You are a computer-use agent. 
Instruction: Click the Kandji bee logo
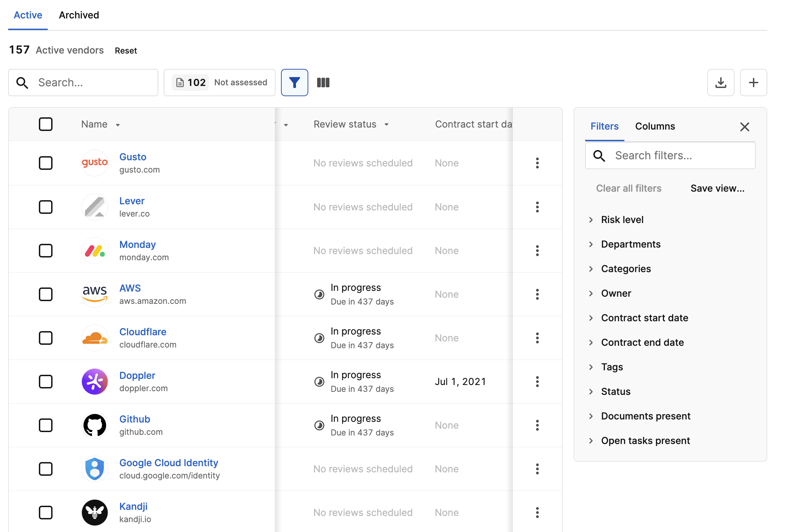[x=95, y=513]
